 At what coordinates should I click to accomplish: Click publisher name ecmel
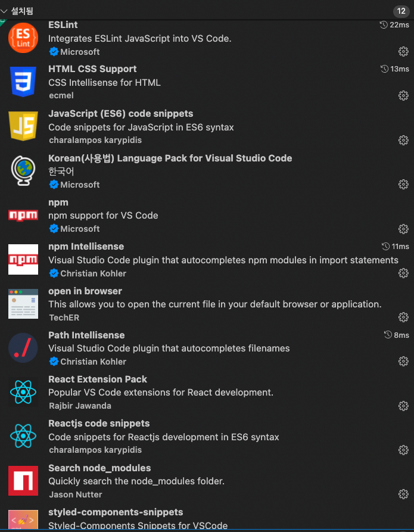(61, 96)
